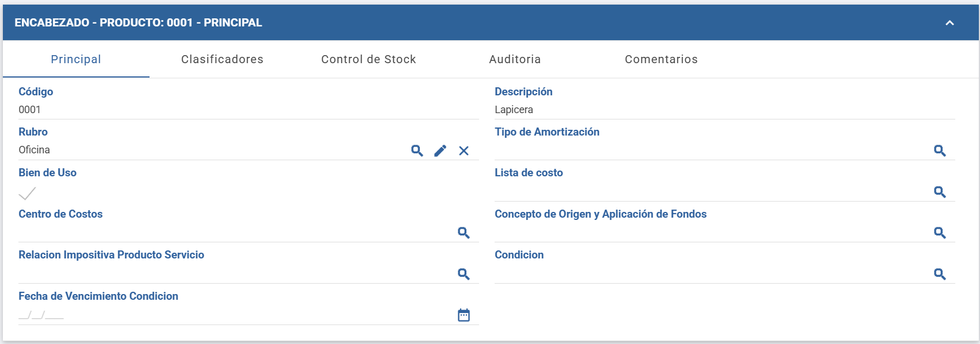Search for a Rubro value
Screen dimensions: 980x344
[x=417, y=150]
